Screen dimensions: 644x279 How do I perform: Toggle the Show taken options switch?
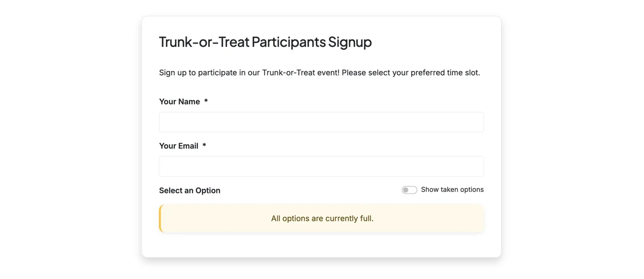[409, 190]
